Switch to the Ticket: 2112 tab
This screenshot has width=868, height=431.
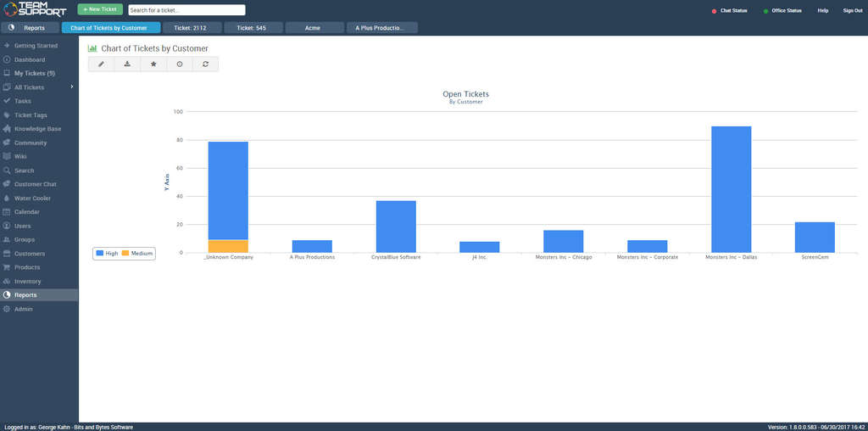click(192, 28)
